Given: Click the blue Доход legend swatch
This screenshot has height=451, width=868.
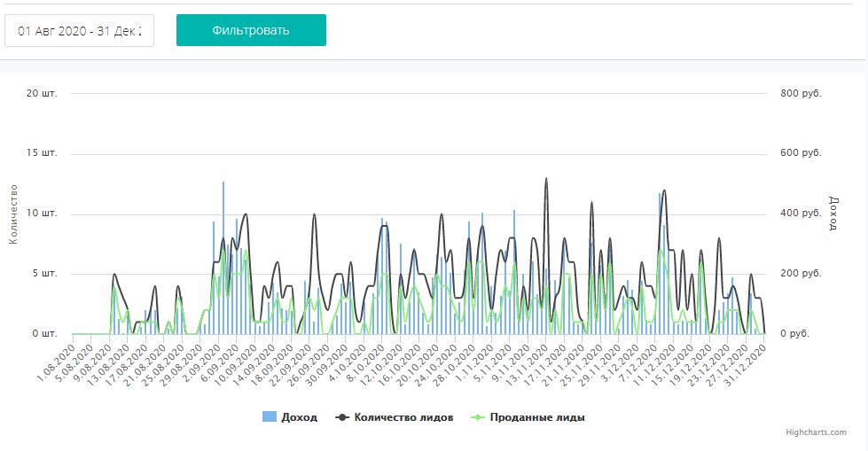Looking at the screenshot, I should tap(270, 417).
